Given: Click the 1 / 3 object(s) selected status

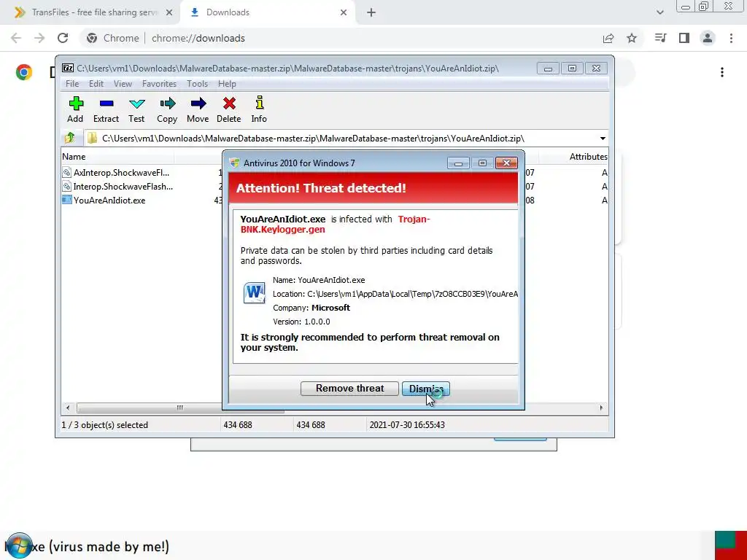Looking at the screenshot, I should [x=105, y=425].
